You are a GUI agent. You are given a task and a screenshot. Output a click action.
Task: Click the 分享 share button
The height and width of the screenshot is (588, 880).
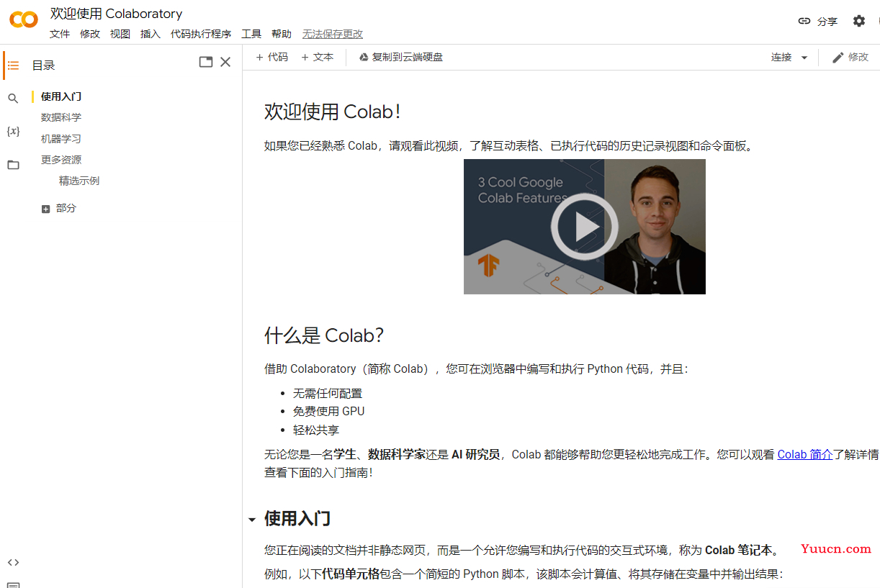pos(818,21)
